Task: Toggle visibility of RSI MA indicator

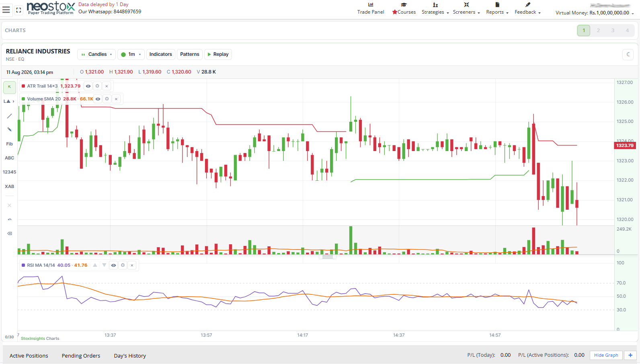Action: (113, 265)
